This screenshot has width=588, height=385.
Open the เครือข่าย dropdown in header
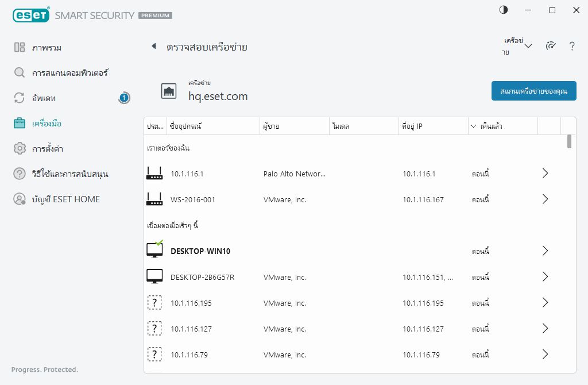pyautogui.click(x=518, y=47)
